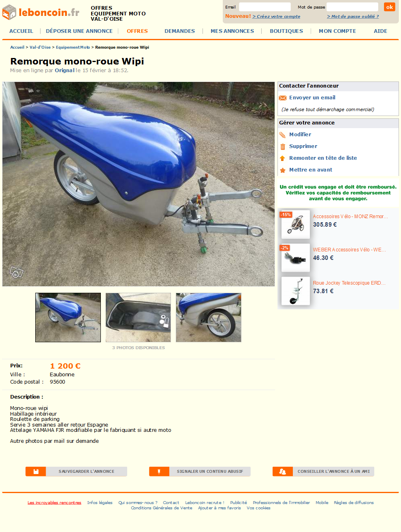The image size is (401, 532).
Task: Click the envelope icon beside Envoyer un email
Action: [283, 98]
